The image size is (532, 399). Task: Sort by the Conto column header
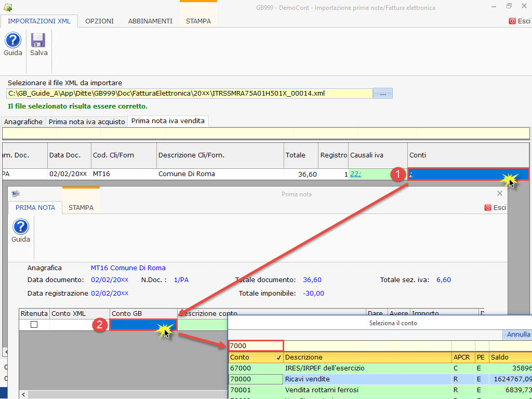[252, 357]
